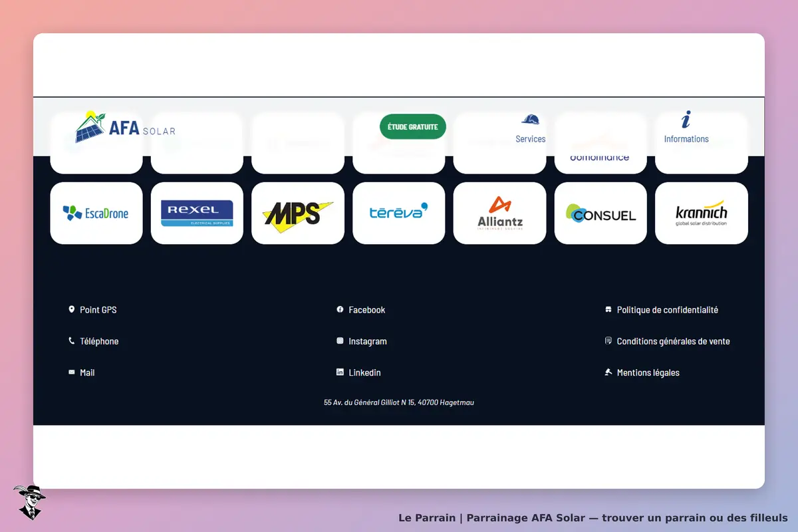798x532 pixels.
Task: Choose the Alliantz partner logo
Action: [x=500, y=213]
